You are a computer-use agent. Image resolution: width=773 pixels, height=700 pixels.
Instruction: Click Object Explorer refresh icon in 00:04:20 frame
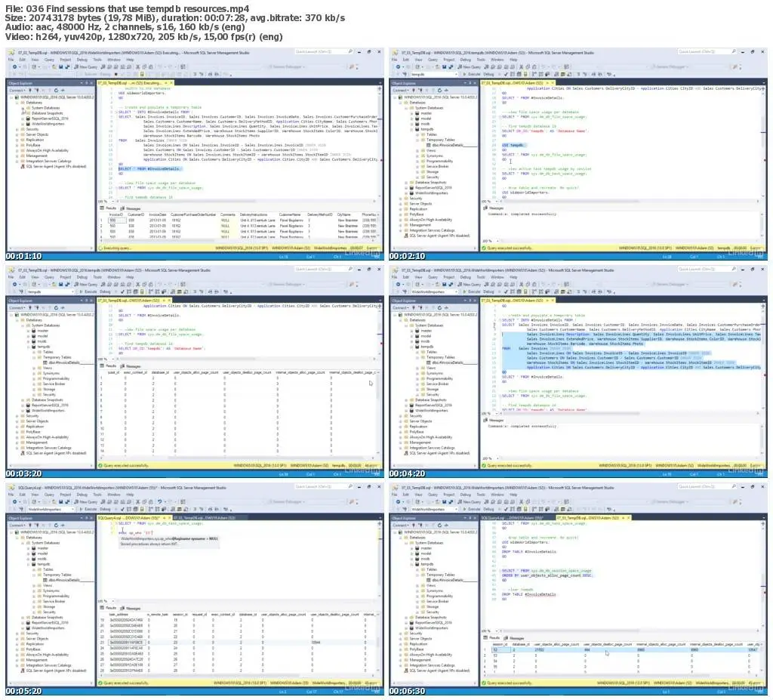click(x=440, y=308)
